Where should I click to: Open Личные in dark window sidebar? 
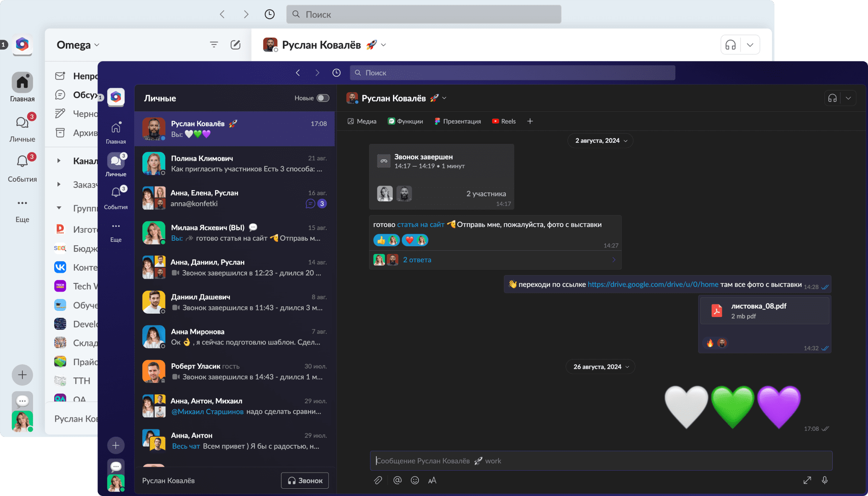(x=116, y=165)
